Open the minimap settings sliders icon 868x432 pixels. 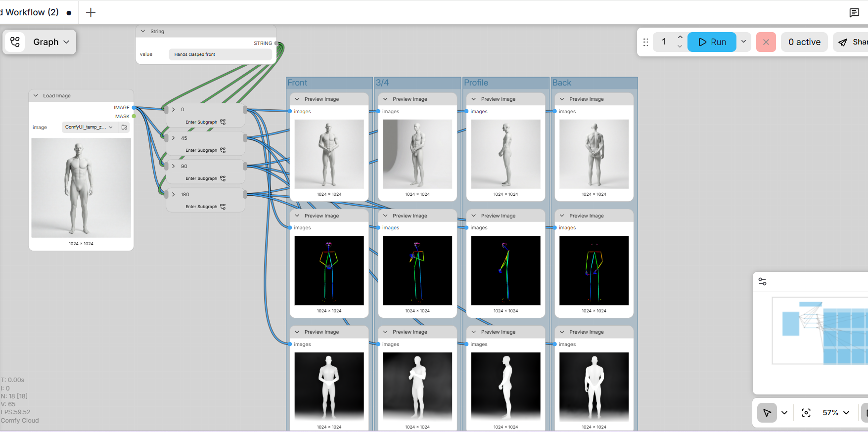pyautogui.click(x=762, y=281)
